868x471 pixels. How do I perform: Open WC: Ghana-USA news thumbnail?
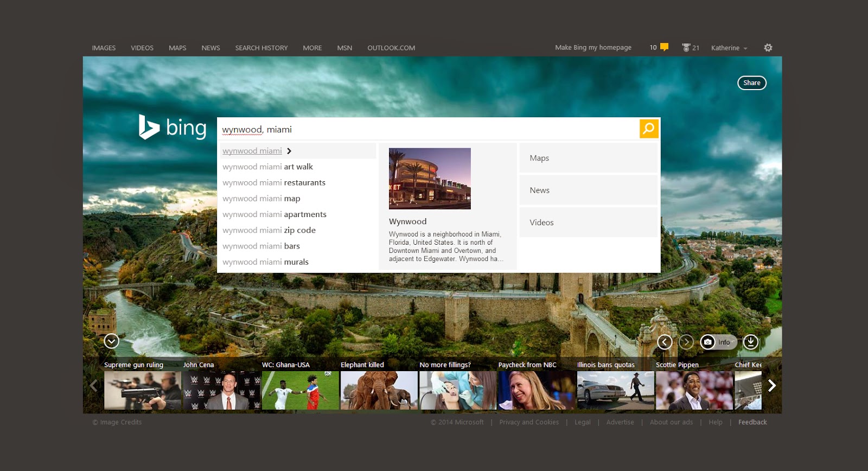301,390
